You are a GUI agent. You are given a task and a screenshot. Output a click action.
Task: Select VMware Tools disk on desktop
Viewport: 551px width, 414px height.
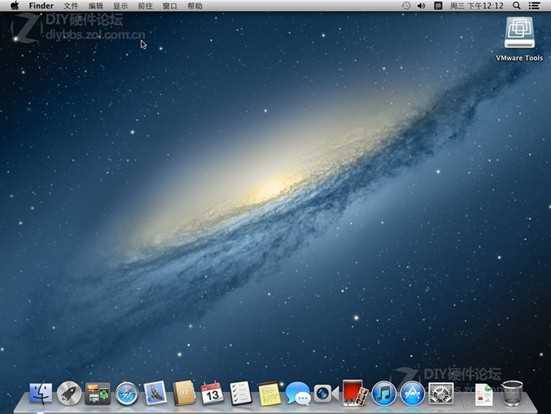click(x=519, y=39)
